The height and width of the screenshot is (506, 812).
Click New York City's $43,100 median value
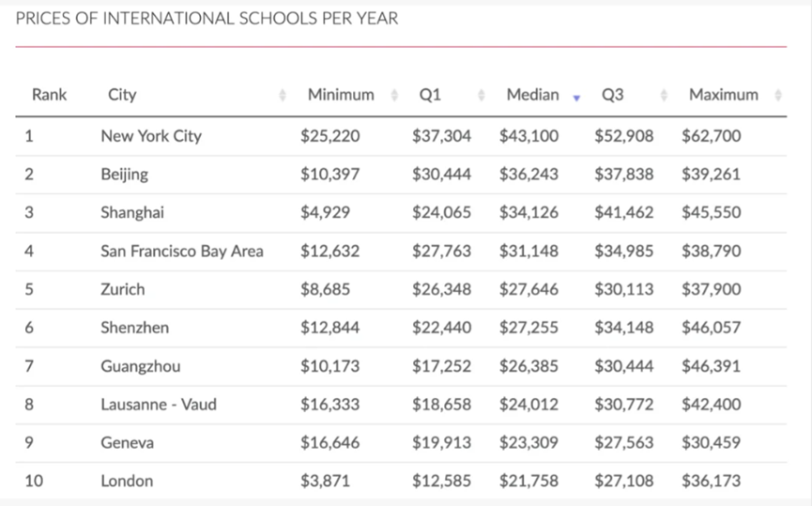529,136
